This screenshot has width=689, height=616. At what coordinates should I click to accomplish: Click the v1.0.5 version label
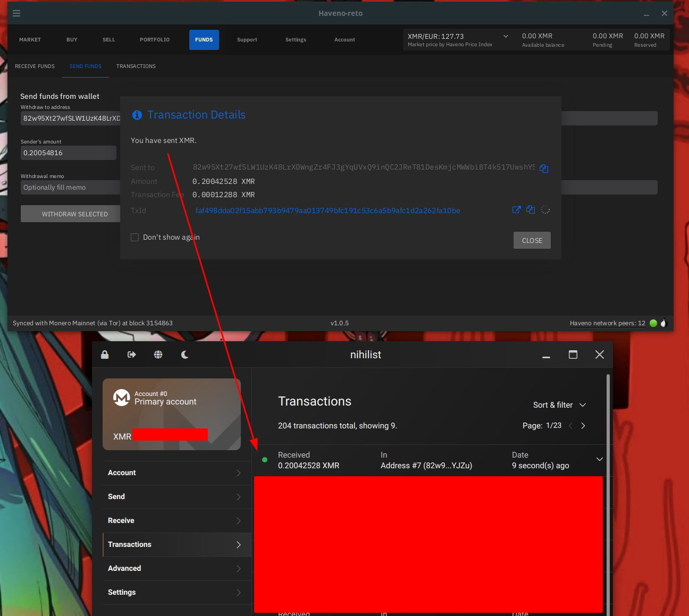340,323
